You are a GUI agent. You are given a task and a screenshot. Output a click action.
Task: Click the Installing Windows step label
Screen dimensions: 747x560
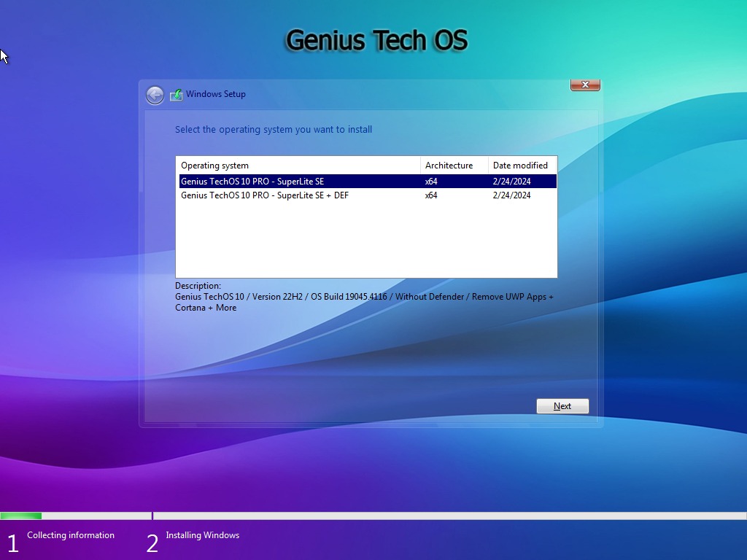point(203,535)
